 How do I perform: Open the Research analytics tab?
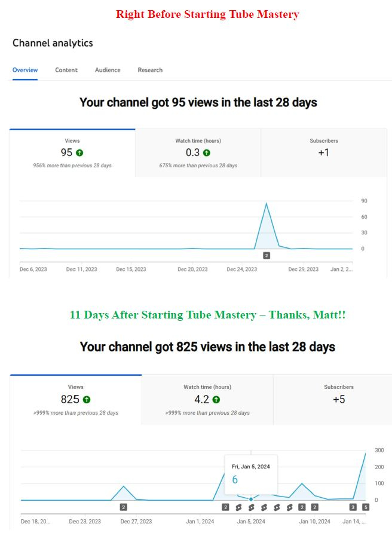point(150,70)
